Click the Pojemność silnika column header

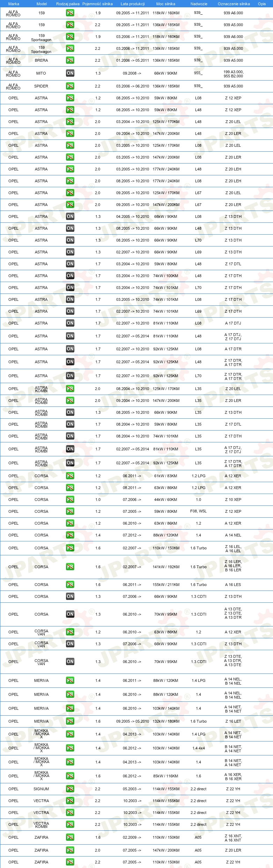pos(97,4)
